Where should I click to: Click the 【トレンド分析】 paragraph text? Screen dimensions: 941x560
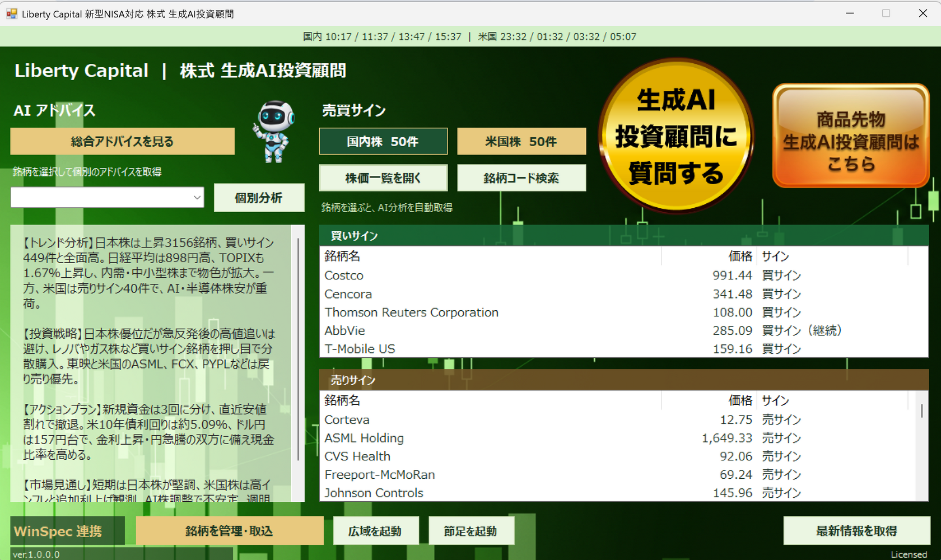[x=149, y=273]
